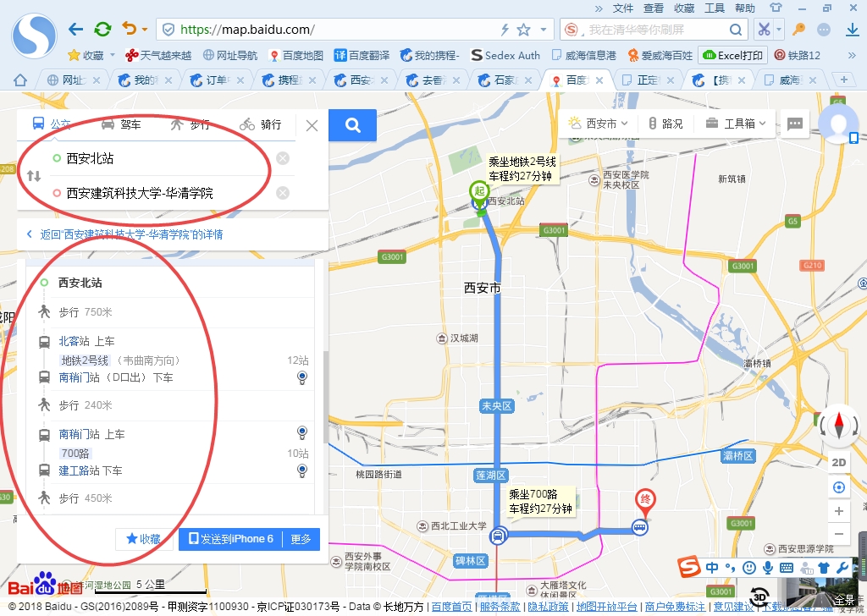Locate my position on the map

(839, 487)
